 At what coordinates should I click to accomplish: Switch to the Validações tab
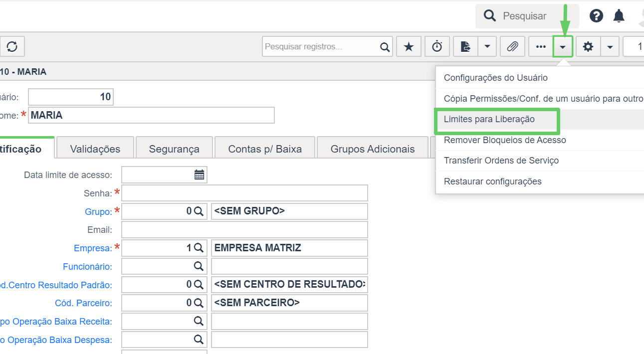[x=95, y=149]
